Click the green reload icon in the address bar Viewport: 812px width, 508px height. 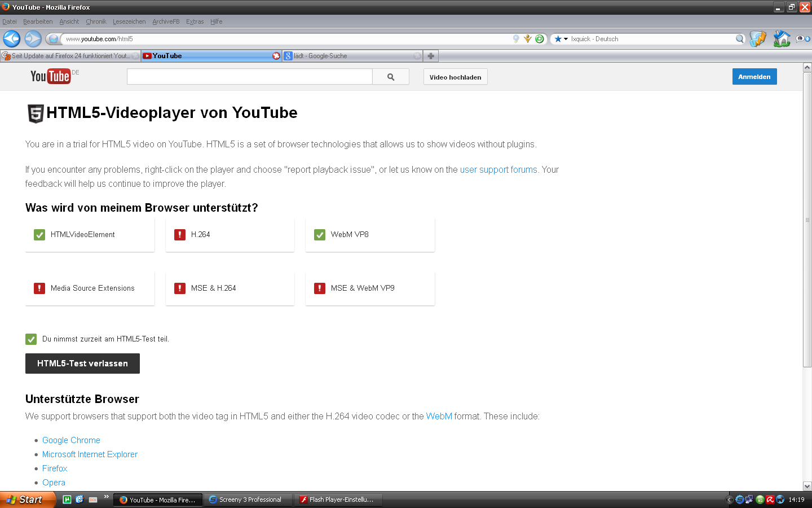coord(540,39)
